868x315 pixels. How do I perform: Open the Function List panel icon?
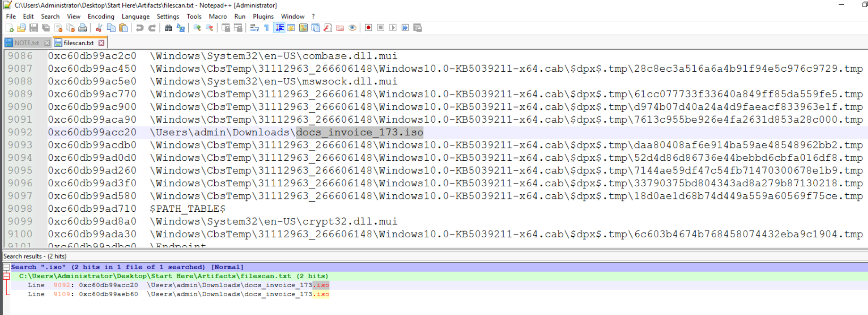[x=328, y=28]
